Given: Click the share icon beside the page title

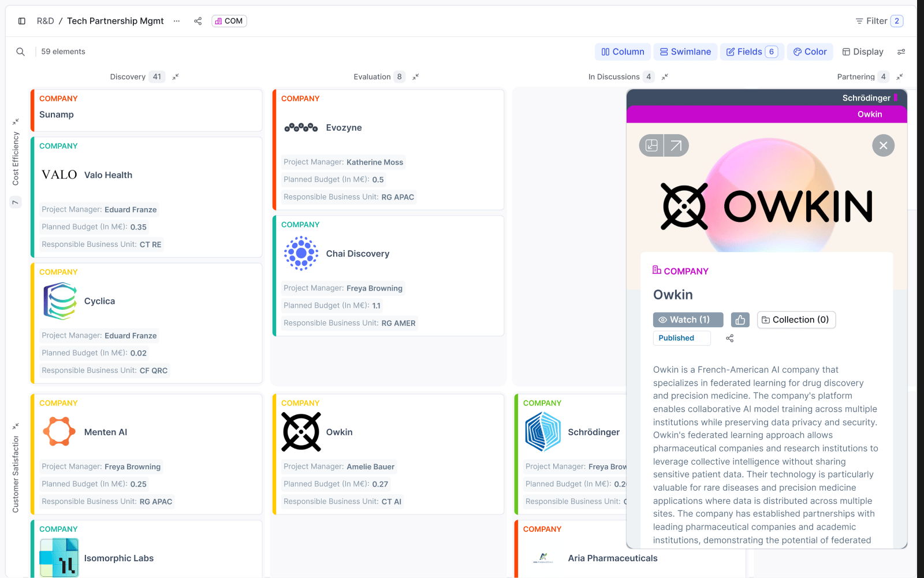Looking at the screenshot, I should click(x=198, y=21).
